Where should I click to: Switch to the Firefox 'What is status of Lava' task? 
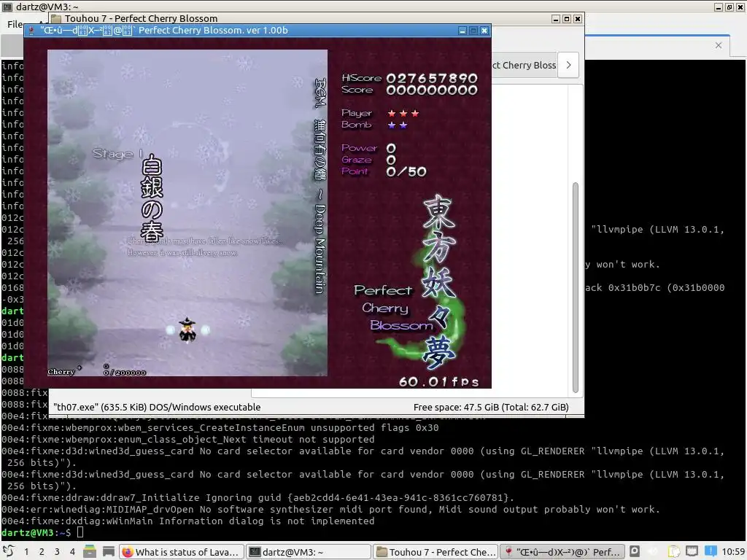pyautogui.click(x=182, y=552)
